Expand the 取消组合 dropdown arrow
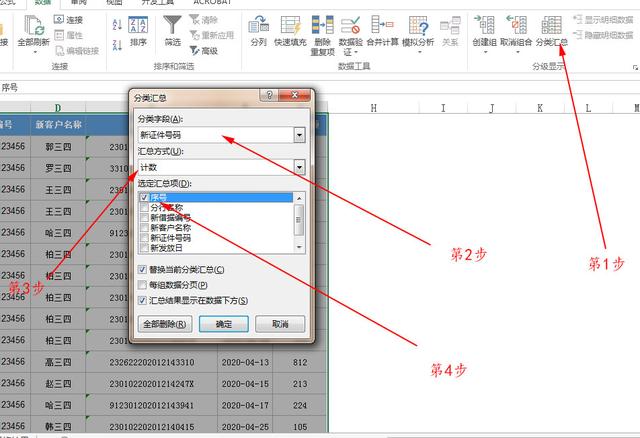 (518, 52)
